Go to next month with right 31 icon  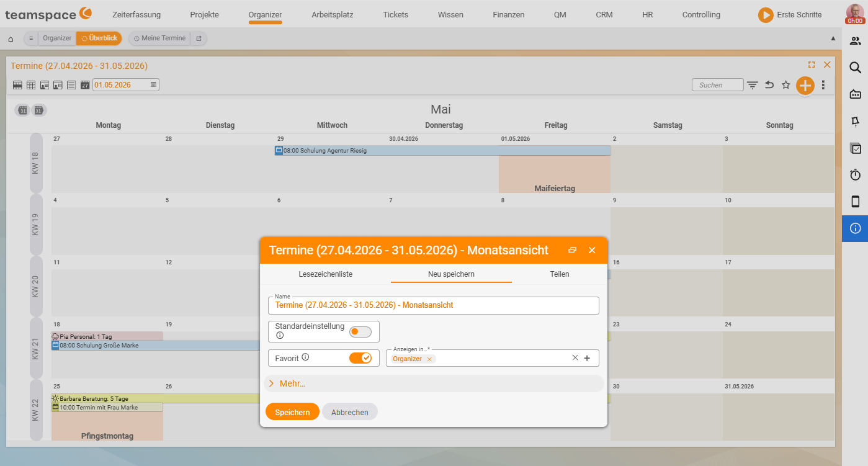38,110
